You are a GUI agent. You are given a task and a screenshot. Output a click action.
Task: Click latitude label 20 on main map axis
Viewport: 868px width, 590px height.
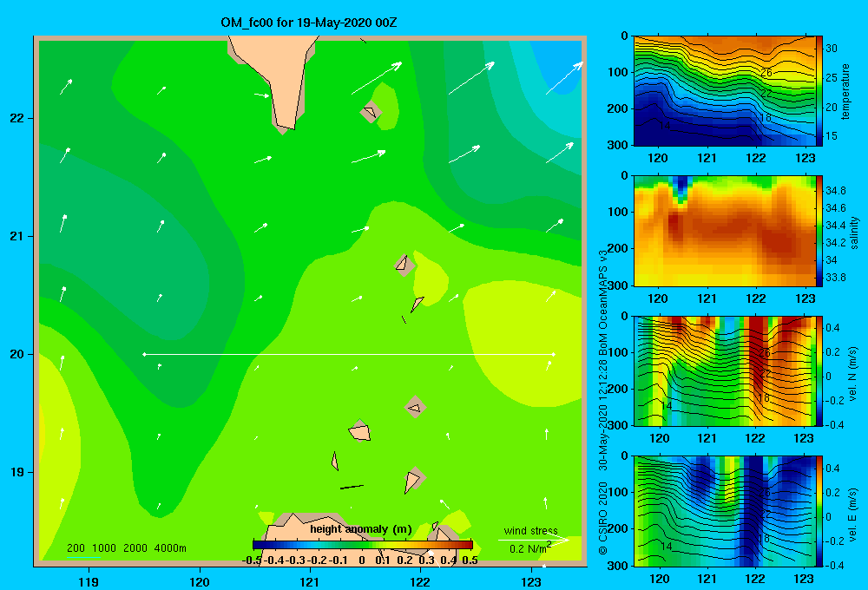click(x=17, y=354)
